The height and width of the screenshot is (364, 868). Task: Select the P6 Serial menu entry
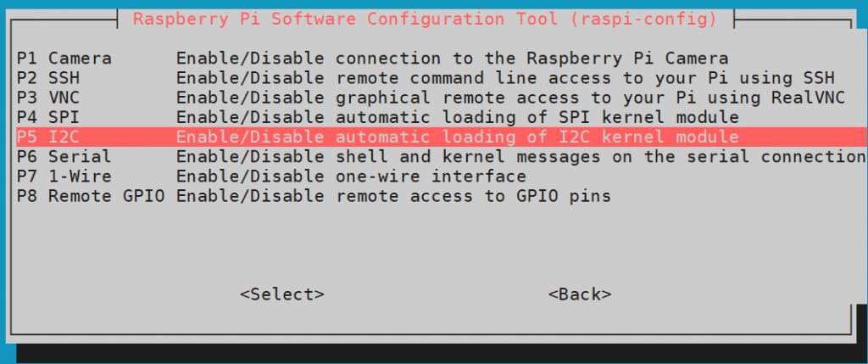pos(64,156)
